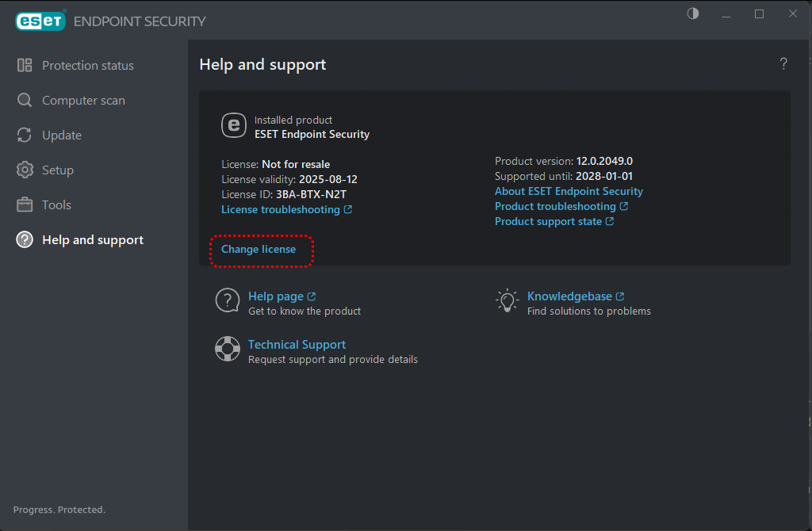The image size is (812, 531).
Task: Select Update in the sidebar
Action: (x=62, y=136)
